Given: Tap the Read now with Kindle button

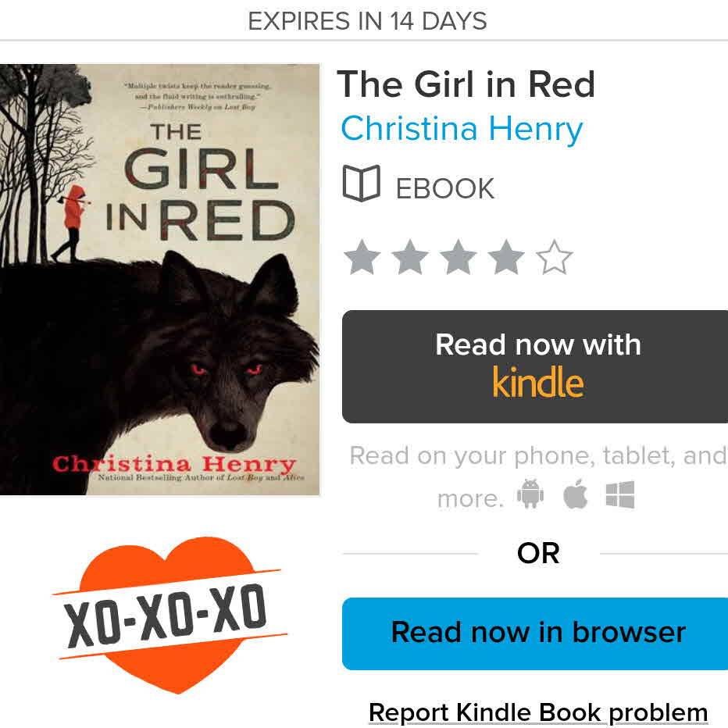Looking at the screenshot, I should click(x=535, y=367).
